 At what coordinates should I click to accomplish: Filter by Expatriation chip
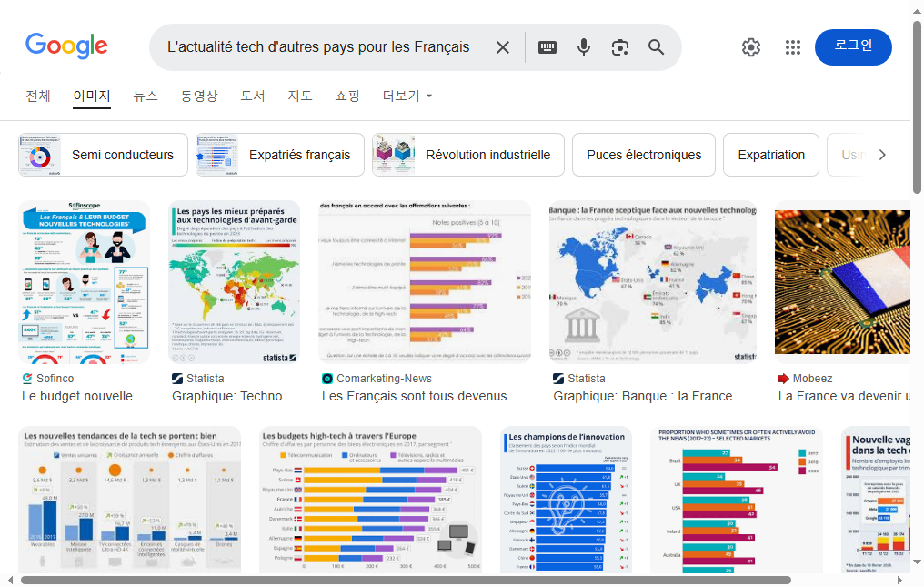pyautogui.click(x=771, y=155)
